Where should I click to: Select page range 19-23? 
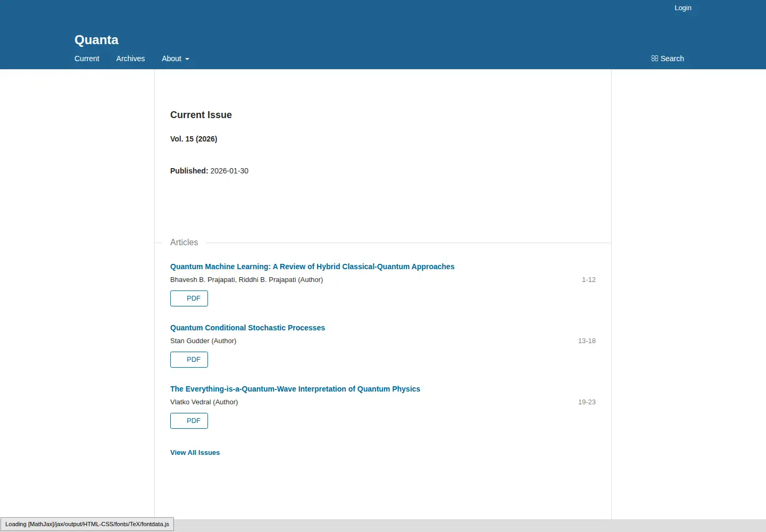click(x=587, y=402)
